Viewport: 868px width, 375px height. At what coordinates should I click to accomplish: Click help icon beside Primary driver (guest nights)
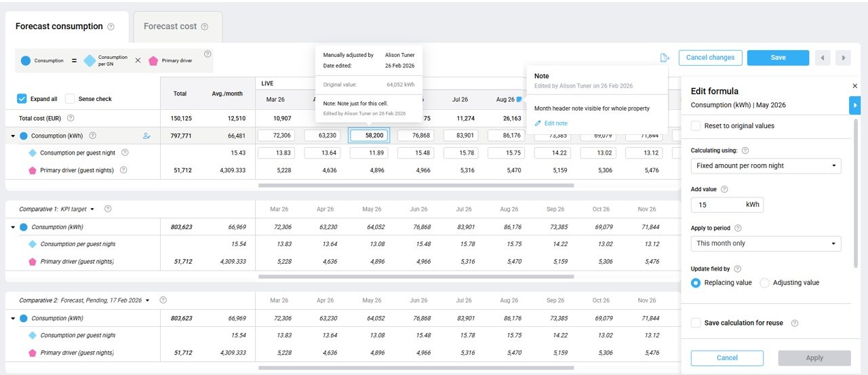pos(123,170)
